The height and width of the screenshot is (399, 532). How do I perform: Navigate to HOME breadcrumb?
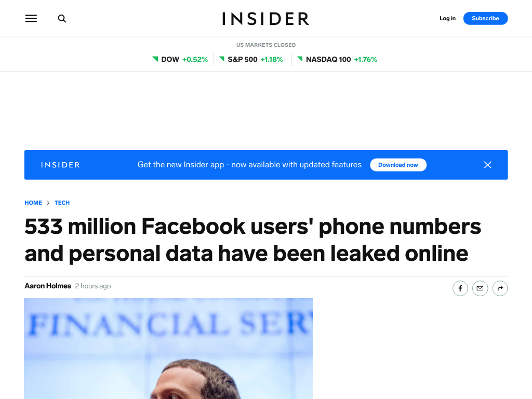pos(33,203)
